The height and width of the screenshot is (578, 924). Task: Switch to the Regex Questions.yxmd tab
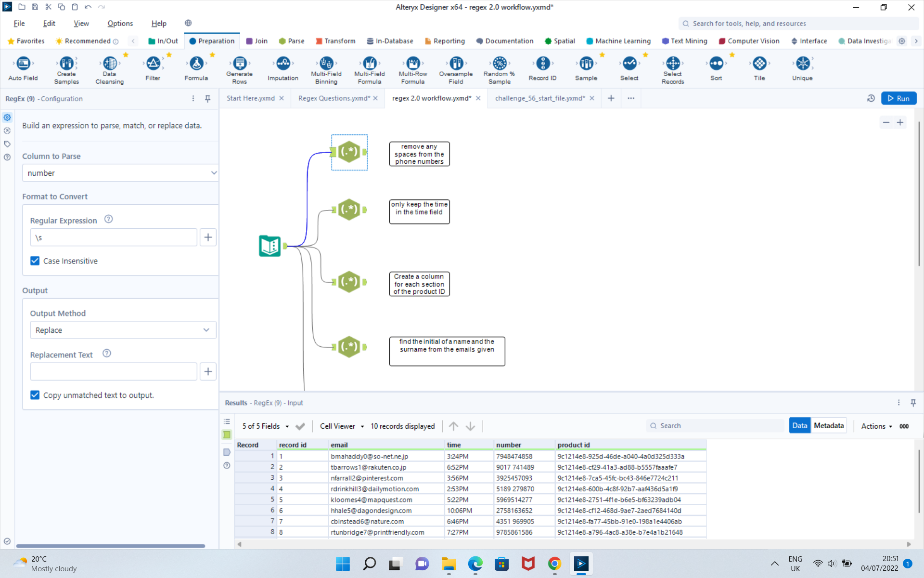tap(334, 98)
